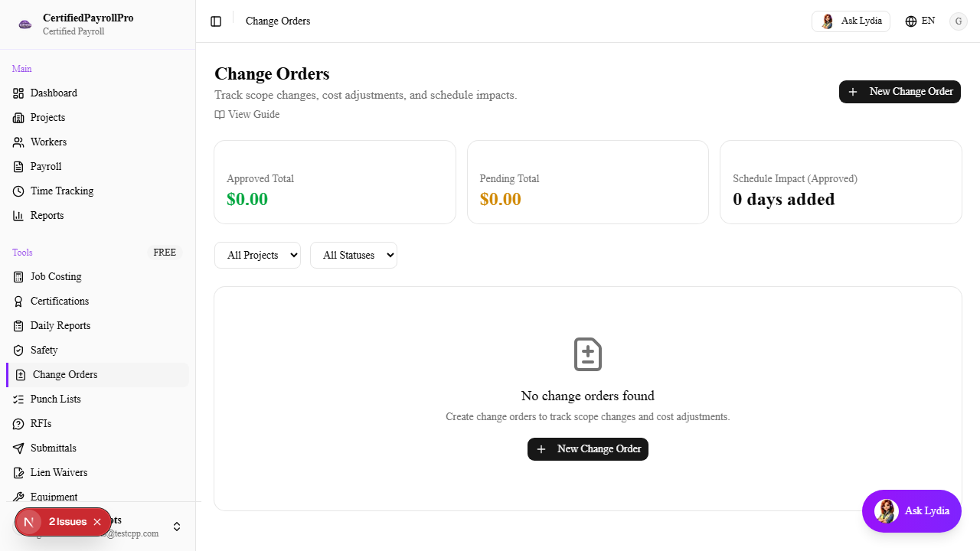980x551 pixels.
Task: Expand the account switcher at sidebar bottom
Action: [177, 527]
